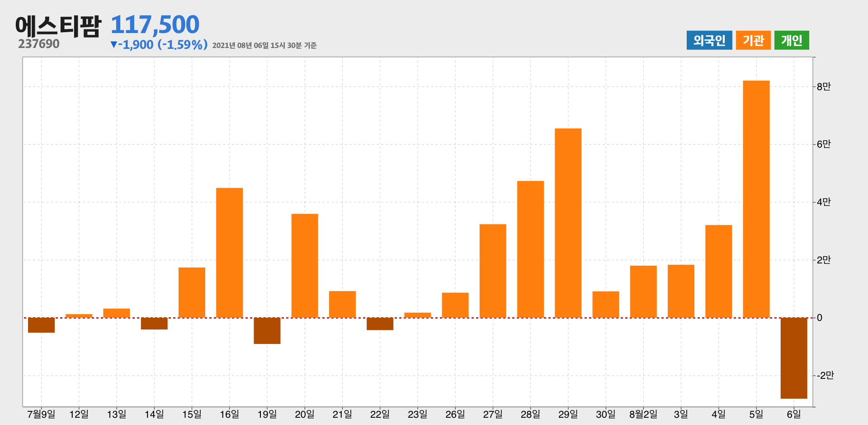Viewport: 868px width, 425px height.
Task: Click the bar for 28일
Action: [x=530, y=249]
